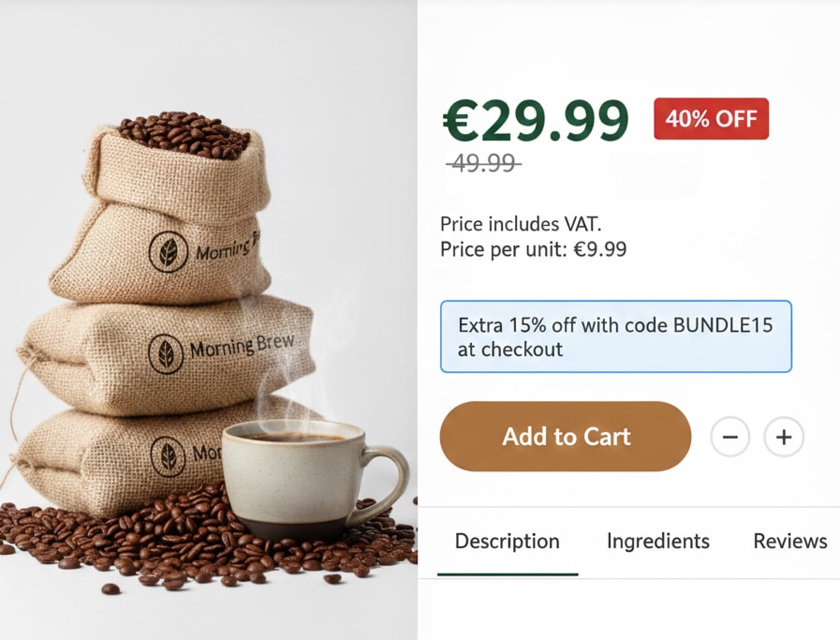Click the crossed-out 49.99 original price

484,162
